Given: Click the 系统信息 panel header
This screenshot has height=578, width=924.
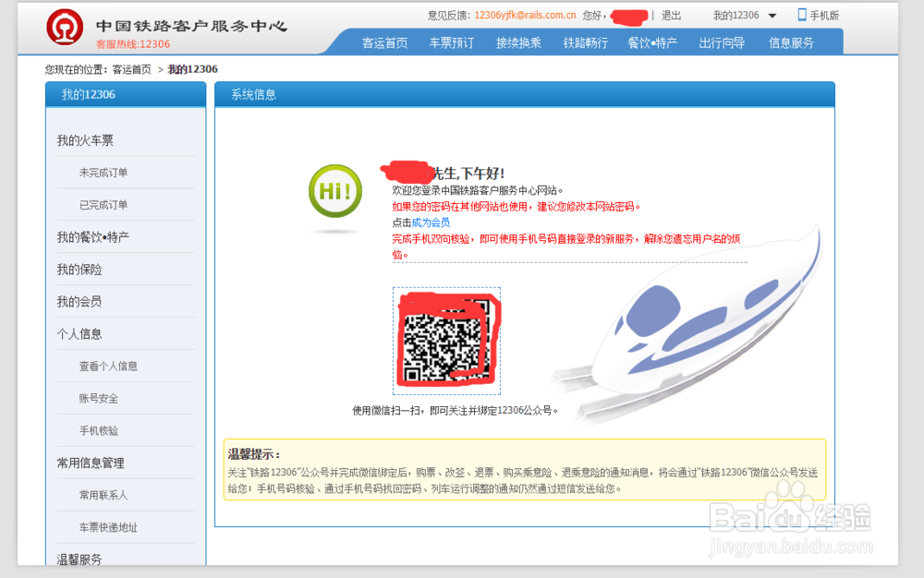Looking at the screenshot, I should pyautogui.click(x=525, y=94).
